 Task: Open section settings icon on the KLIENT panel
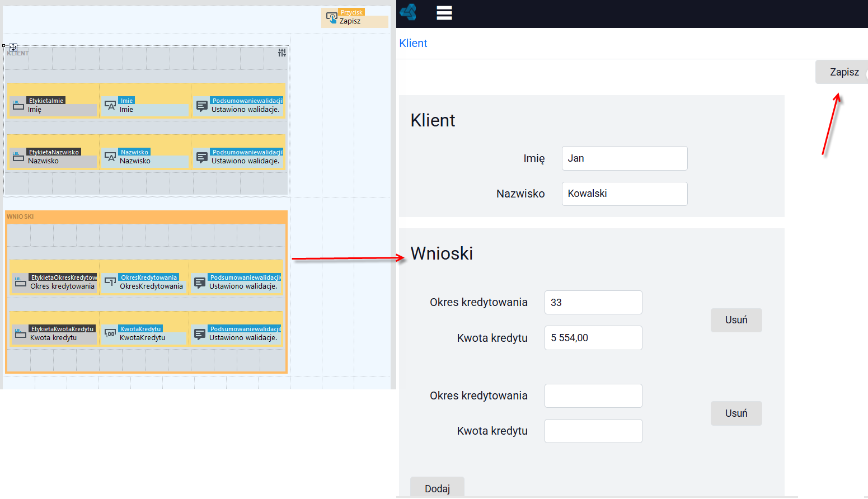(x=282, y=53)
